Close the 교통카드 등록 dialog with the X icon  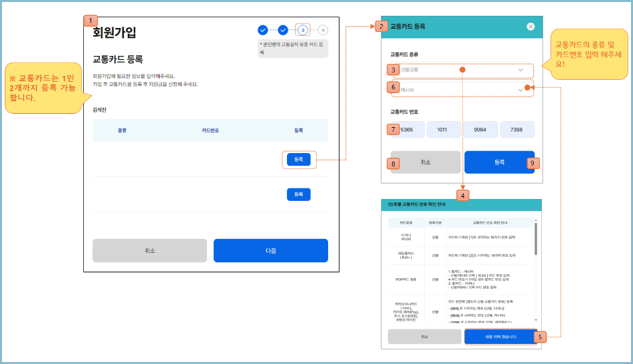click(530, 27)
